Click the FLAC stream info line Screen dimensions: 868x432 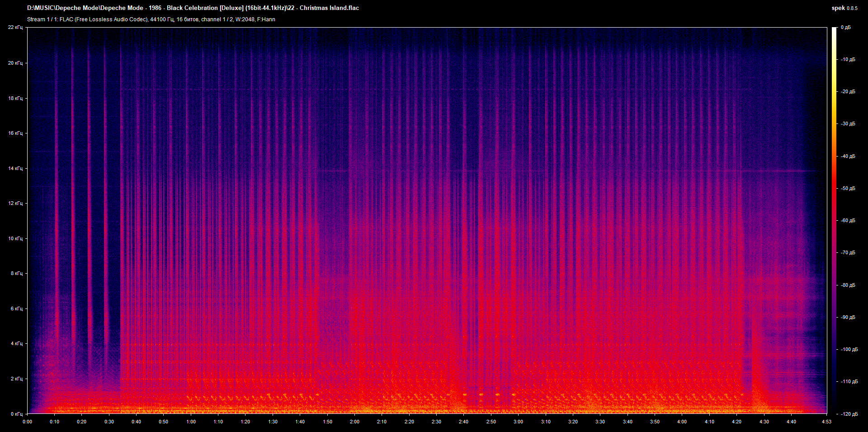tap(151, 19)
